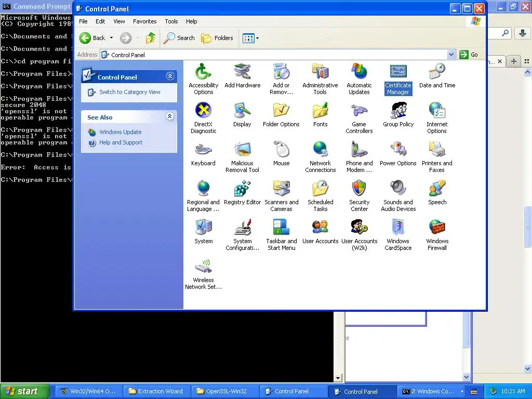The height and width of the screenshot is (399, 532).
Task: Open the Edit menu
Action: click(100, 21)
